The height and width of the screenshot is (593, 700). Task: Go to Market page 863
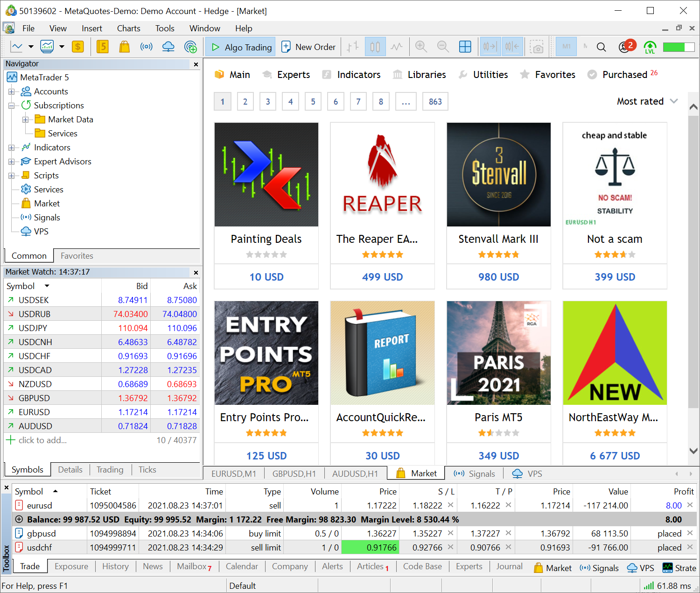[435, 101]
